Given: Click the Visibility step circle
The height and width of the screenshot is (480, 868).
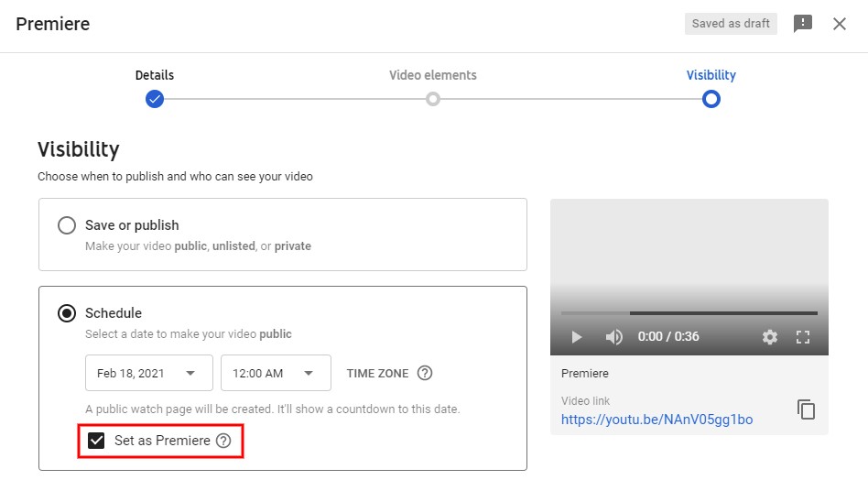Looking at the screenshot, I should [711, 100].
